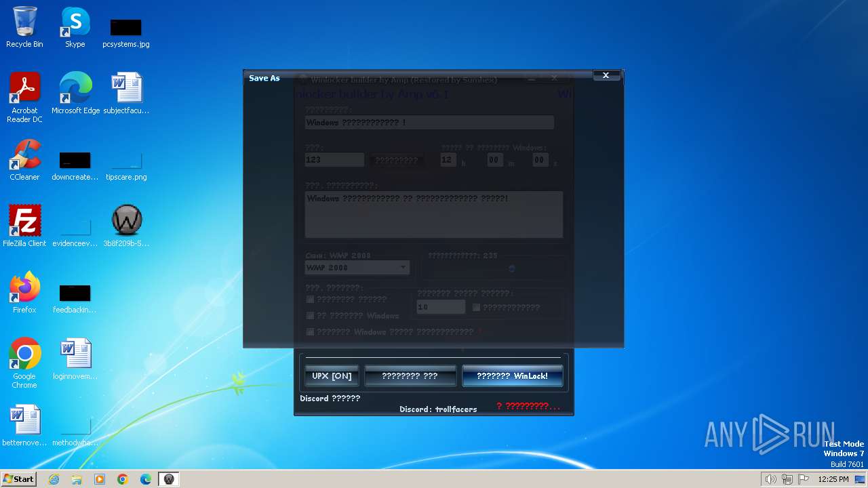Select the 3b8f209b-5... executable icon
Image resolution: width=868 pixels, height=488 pixels.
coord(126,226)
